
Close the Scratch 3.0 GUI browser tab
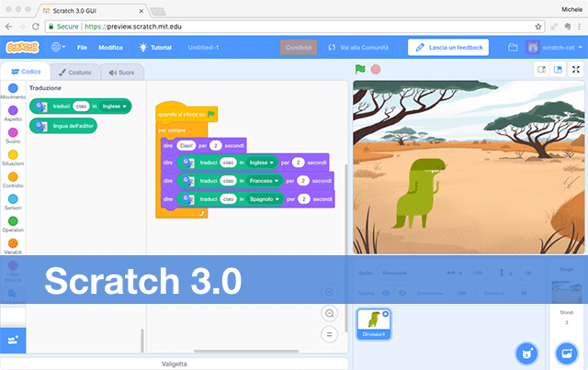(141, 11)
